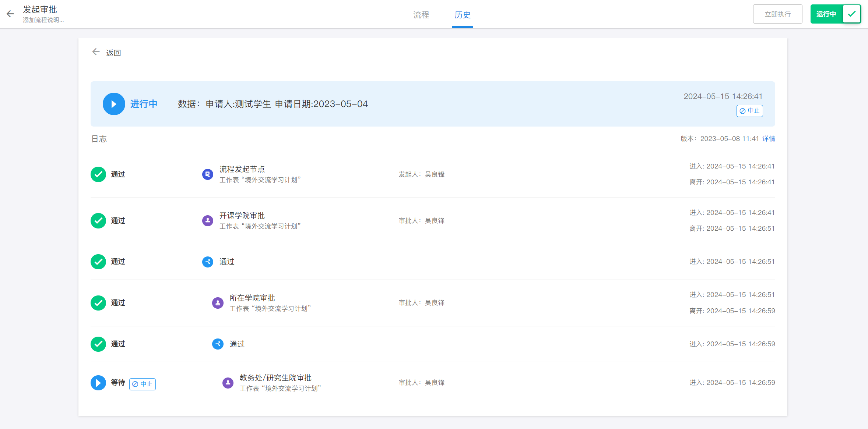Click green check icon for 流程发起节点 row
868x429 pixels.
pos(98,174)
